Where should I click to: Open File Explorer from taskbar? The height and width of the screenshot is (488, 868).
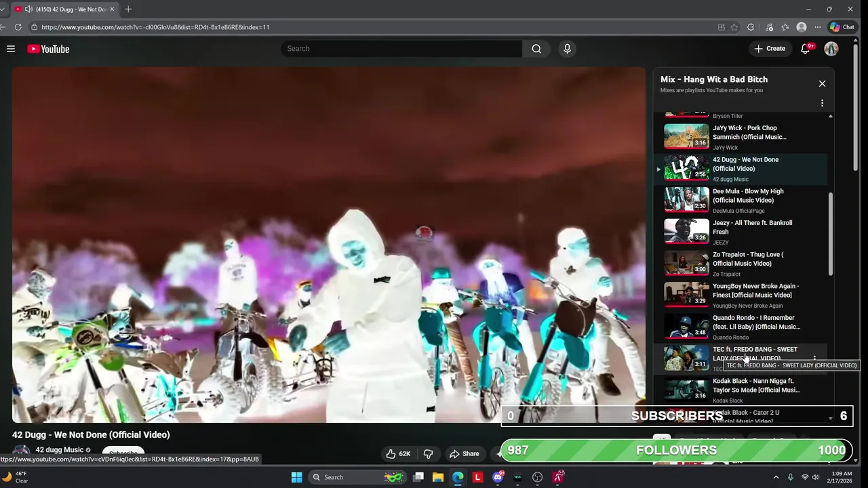(x=438, y=477)
